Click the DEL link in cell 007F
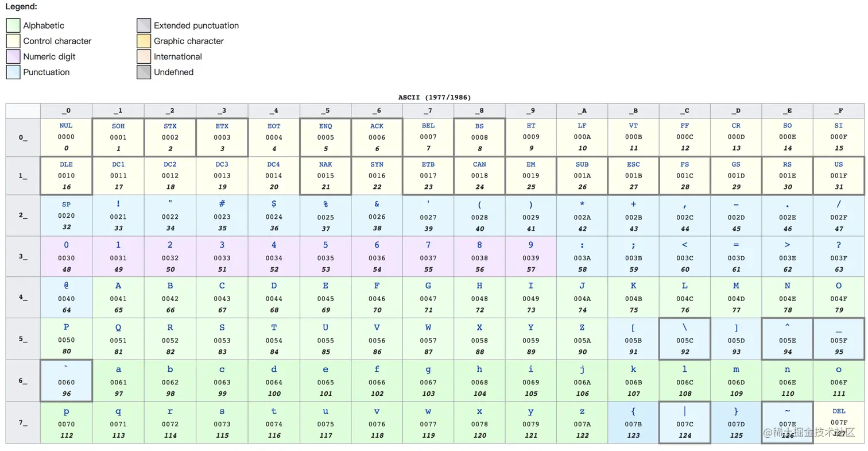The height and width of the screenshot is (451, 868). point(839,411)
